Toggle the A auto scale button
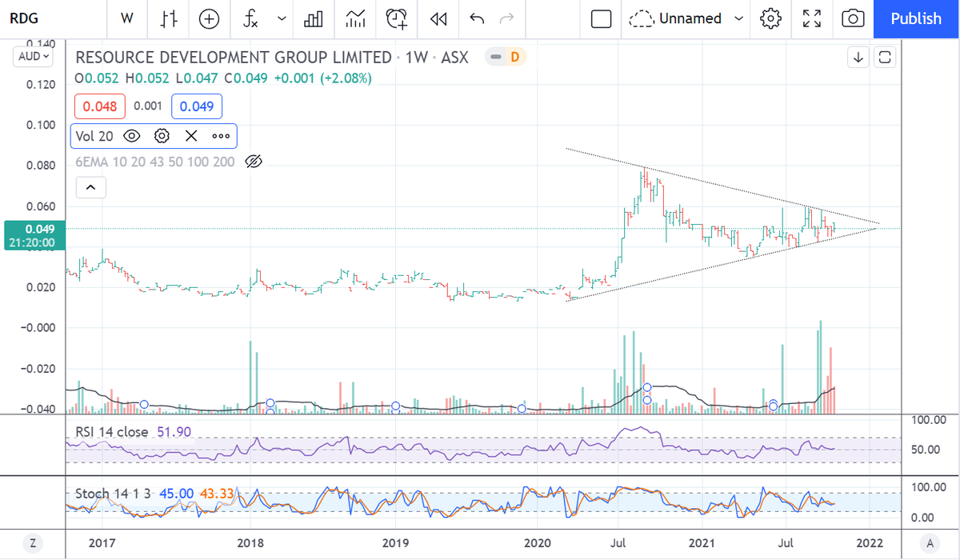960x560 pixels. [929, 543]
